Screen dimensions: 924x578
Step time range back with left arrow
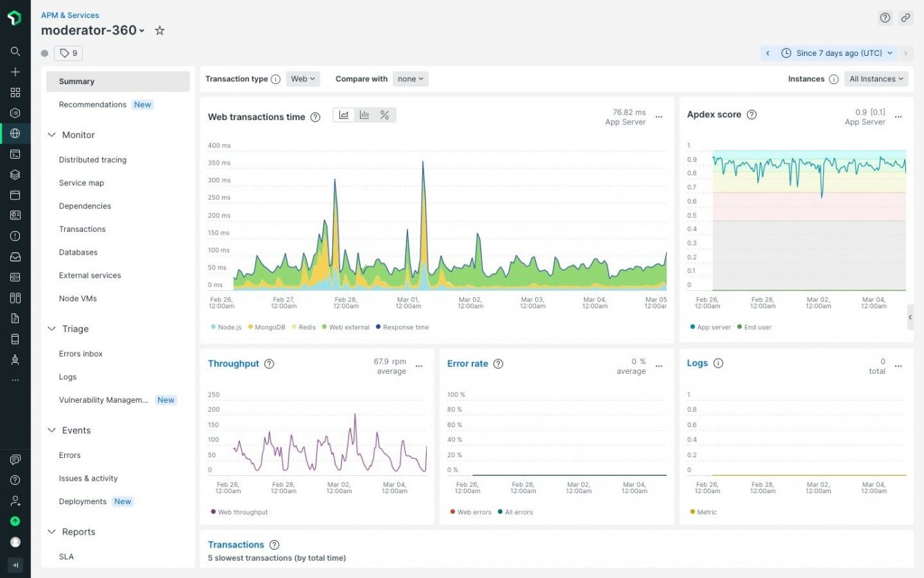coord(767,53)
